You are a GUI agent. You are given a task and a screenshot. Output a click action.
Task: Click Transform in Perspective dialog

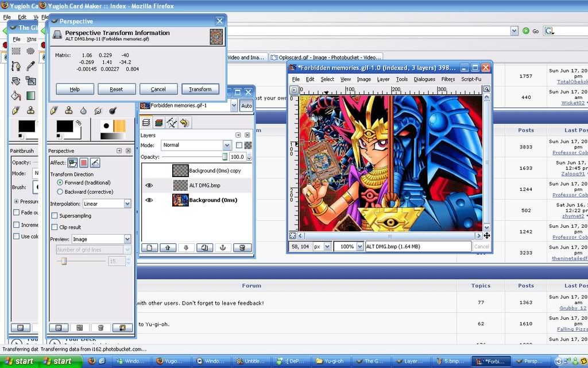click(x=200, y=89)
